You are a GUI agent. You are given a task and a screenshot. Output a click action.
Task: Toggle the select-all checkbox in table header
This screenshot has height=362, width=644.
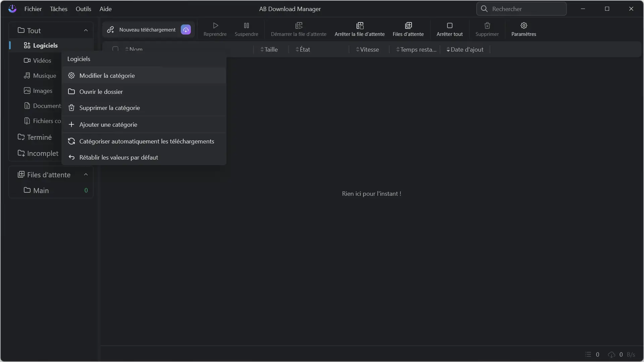tap(115, 49)
